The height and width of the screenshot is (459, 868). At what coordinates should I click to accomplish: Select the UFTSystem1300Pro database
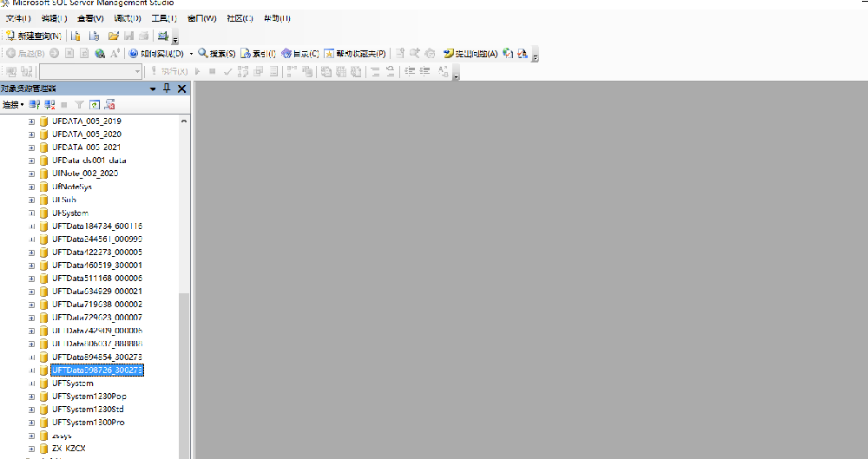pyautogui.click(x=89, y=423)
